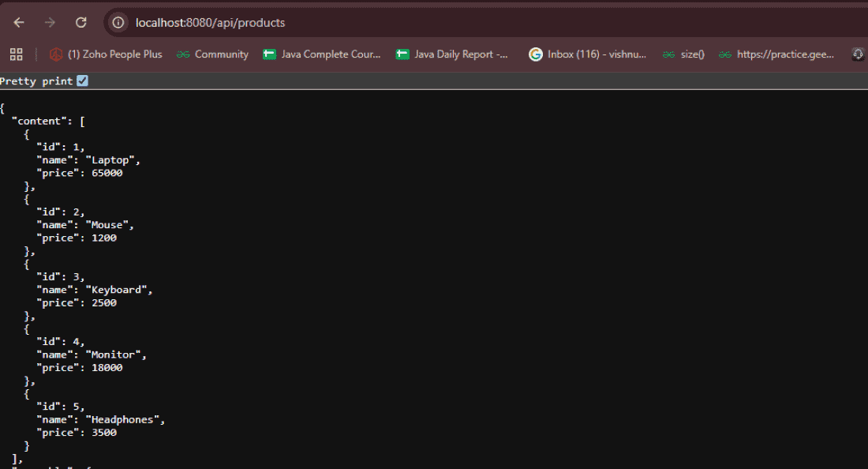Open the practice.gee... bookmark
868x469 pixels.
click(776, 54)
